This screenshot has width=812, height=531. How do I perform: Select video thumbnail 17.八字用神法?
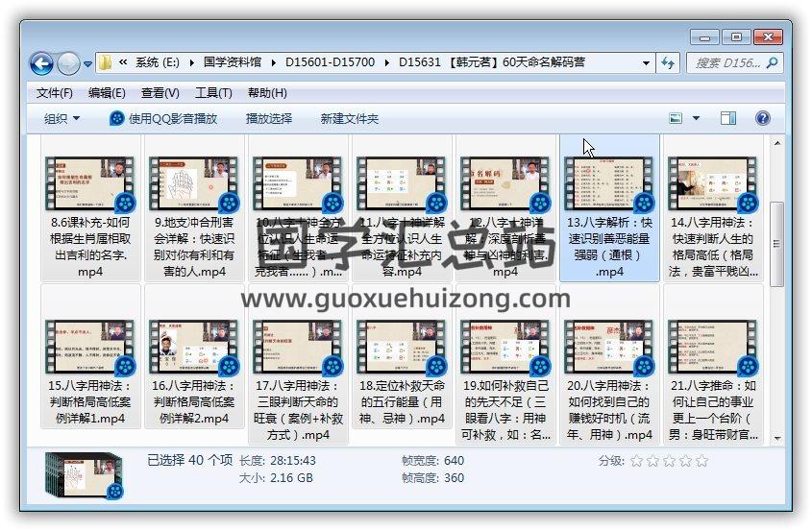pyautogui.click(x=298, y=347)
